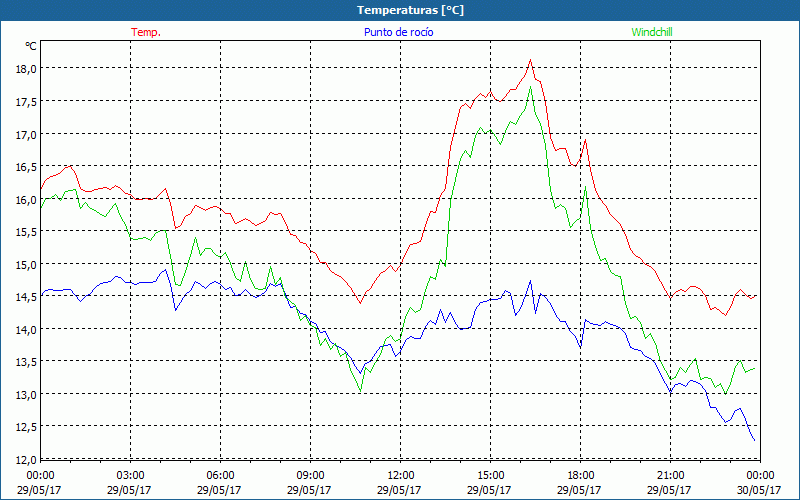Click the red temperature peak above 18,0
The width and height of the screenshot is (800, 500).
[x=530, y=60]
